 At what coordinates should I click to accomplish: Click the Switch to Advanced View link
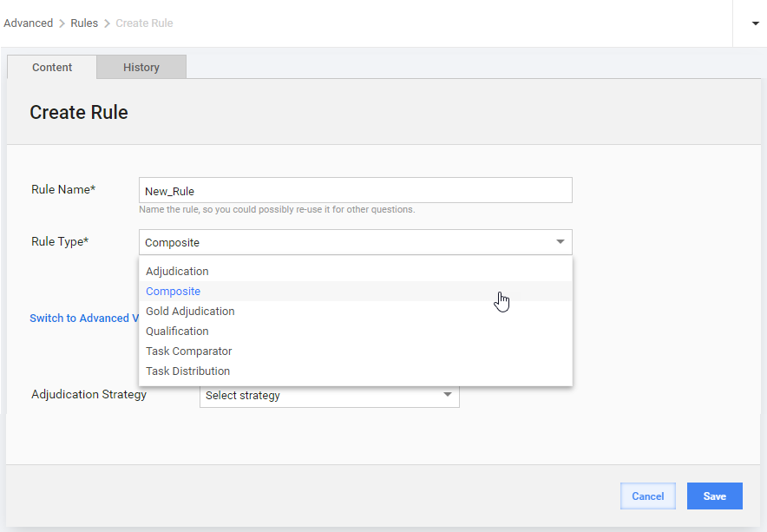pos(84,319)
